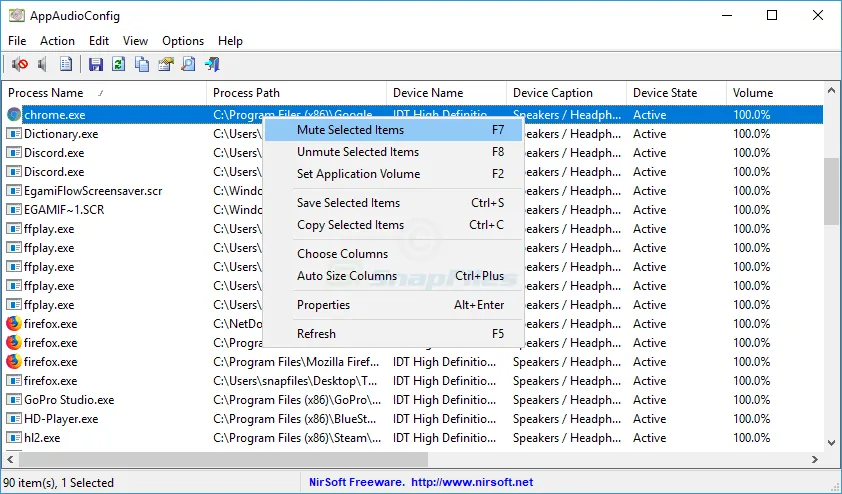
Task: Click the C:\Program Files (x86)\Steam\ path cell
Action: pos(297,438)
